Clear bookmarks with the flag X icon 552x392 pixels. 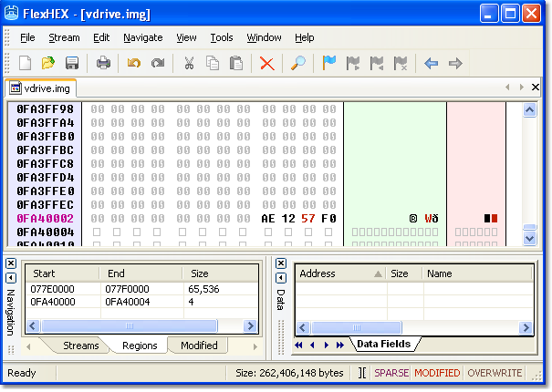click(x=401, y=64)
